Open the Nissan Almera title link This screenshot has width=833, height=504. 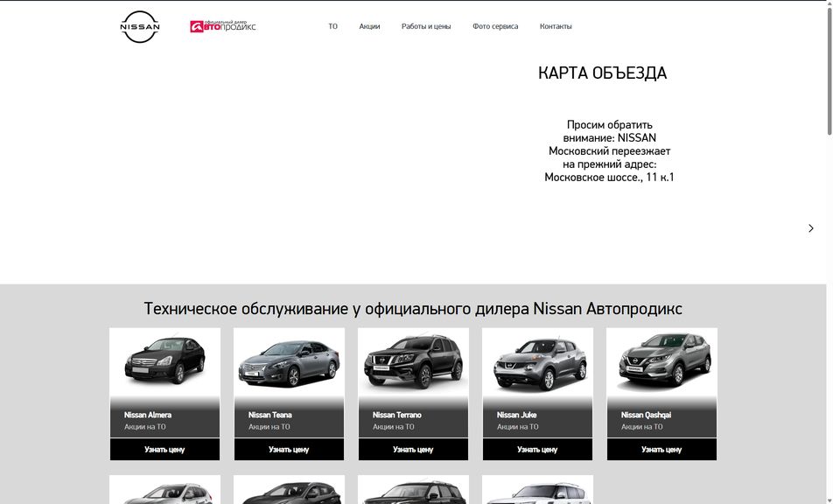[148, 415]
